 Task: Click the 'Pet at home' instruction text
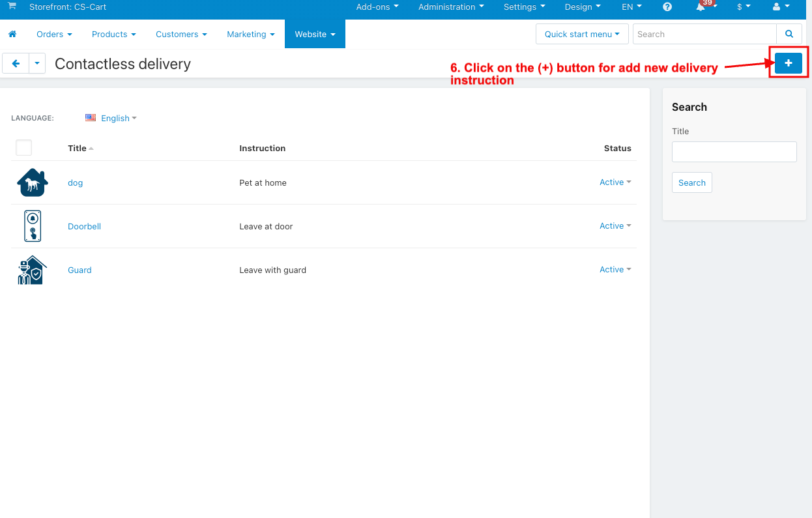pos(263,183)
